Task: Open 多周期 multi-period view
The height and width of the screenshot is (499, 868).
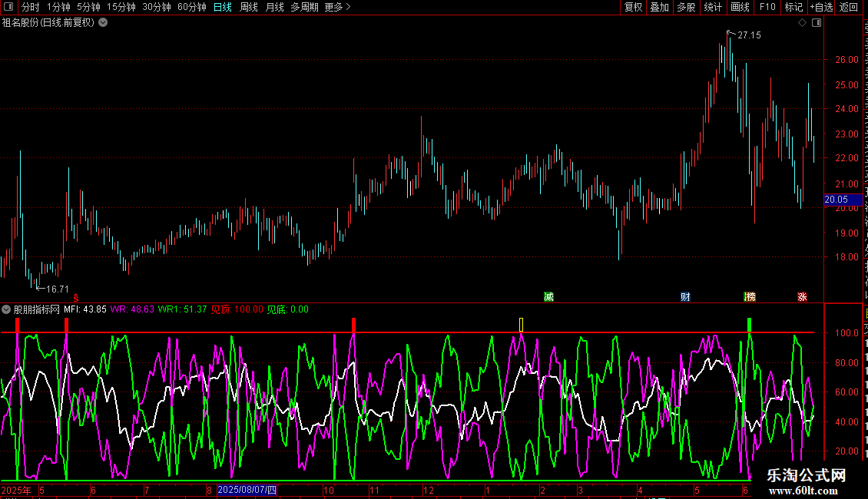Action: 304,7
